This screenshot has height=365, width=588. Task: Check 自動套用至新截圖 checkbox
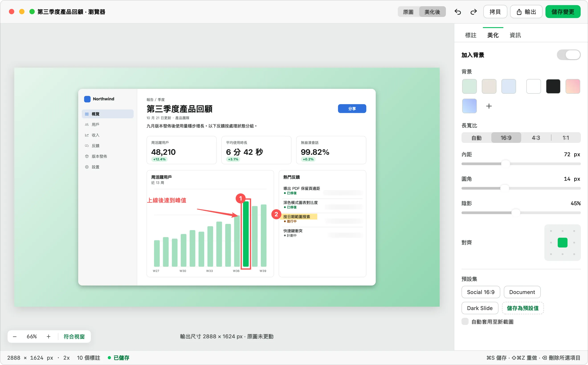coord(465,322)
